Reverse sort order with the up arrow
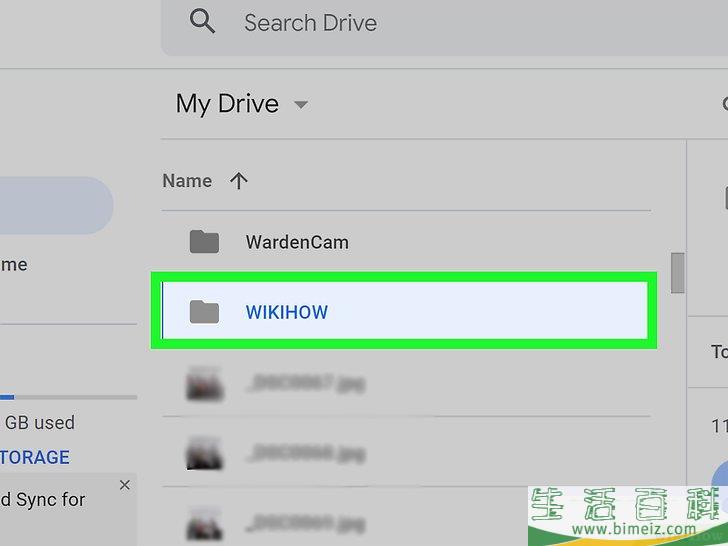 tap(239, 181)
